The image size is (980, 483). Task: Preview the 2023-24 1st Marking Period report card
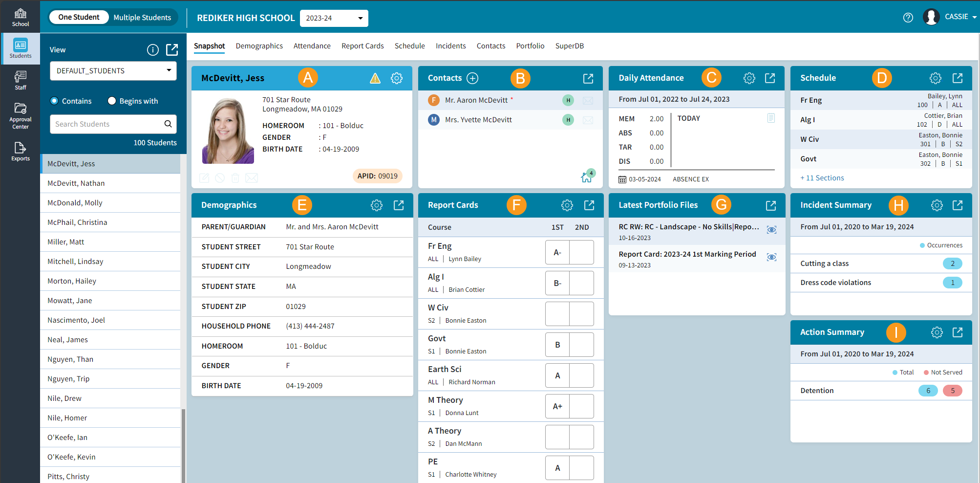point(771,257)
